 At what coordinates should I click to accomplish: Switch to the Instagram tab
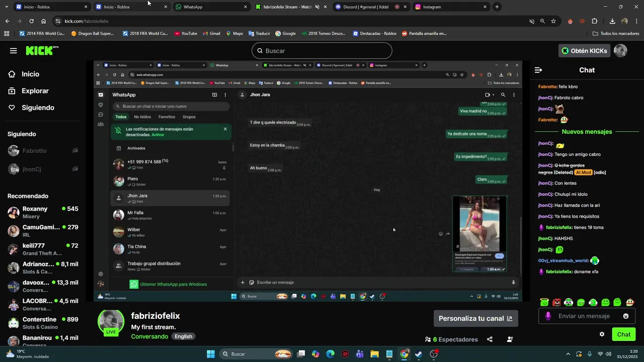[450, 7]
